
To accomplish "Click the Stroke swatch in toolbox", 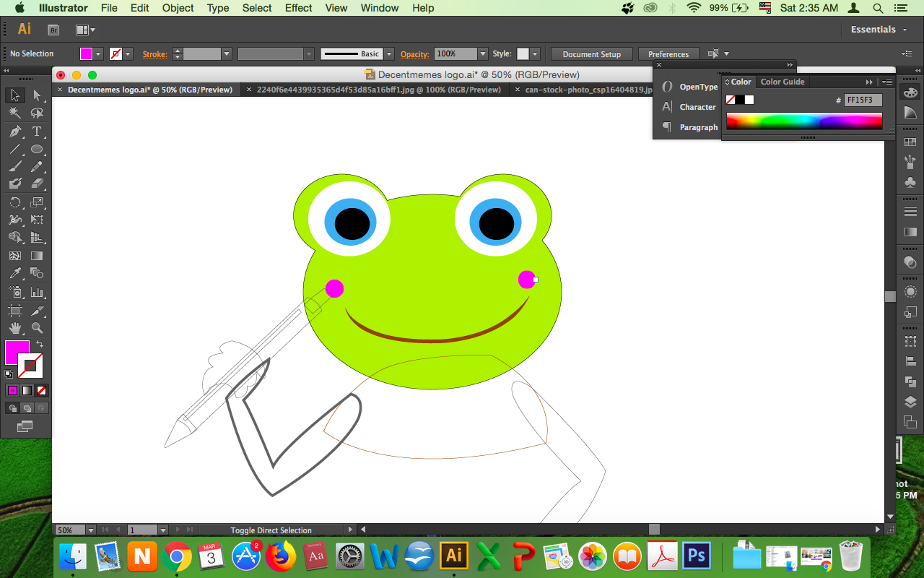I will click(x=30, y=366).
